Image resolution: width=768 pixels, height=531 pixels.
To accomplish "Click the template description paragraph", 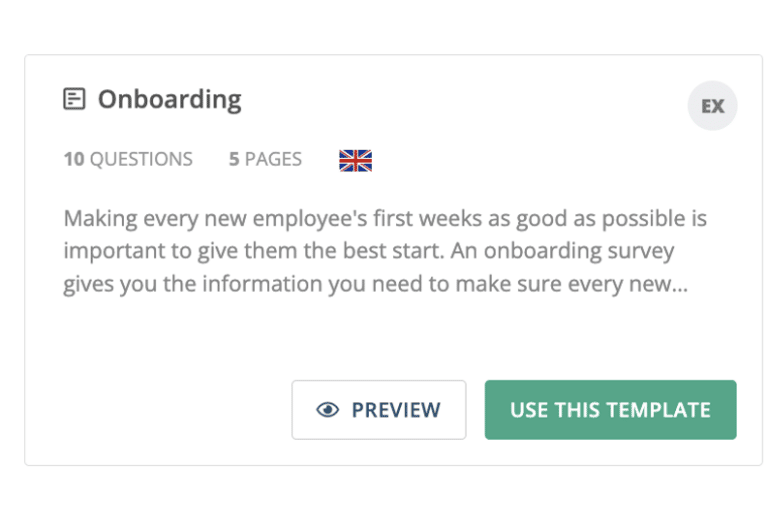I will click(x=385, y=251).
